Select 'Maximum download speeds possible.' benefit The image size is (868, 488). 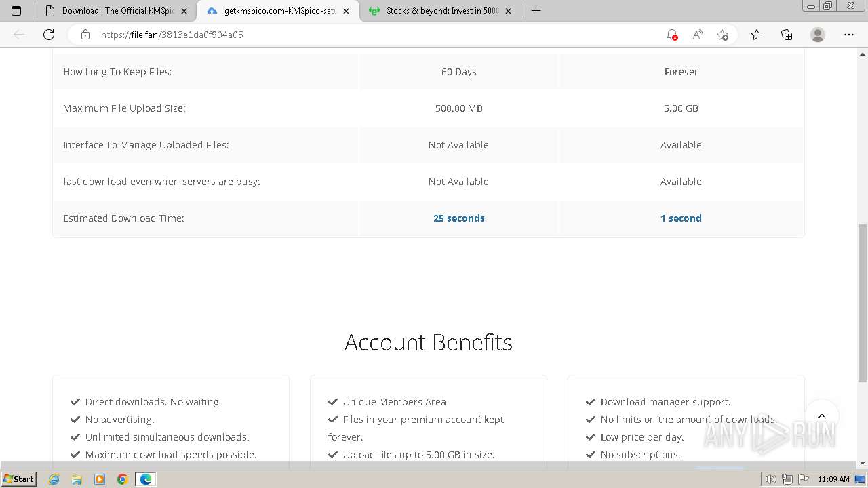pyautogui.click(x=171, y=455)
